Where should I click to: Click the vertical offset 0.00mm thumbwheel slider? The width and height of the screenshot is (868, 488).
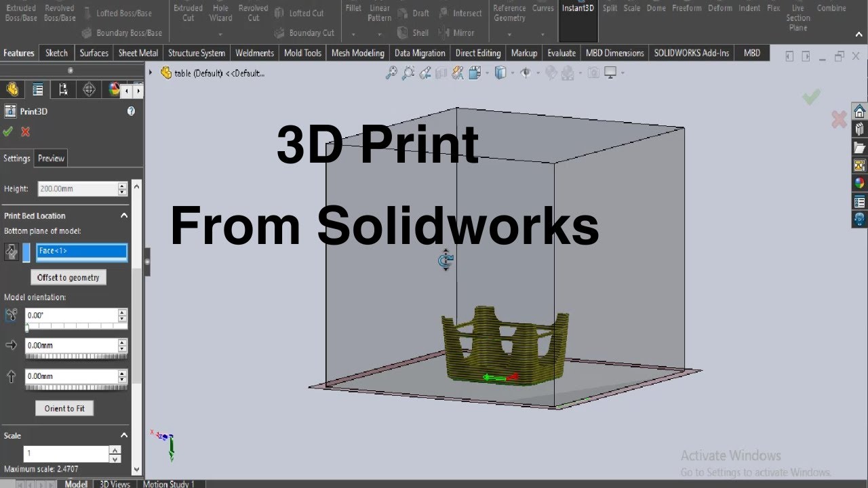(76, 386)
